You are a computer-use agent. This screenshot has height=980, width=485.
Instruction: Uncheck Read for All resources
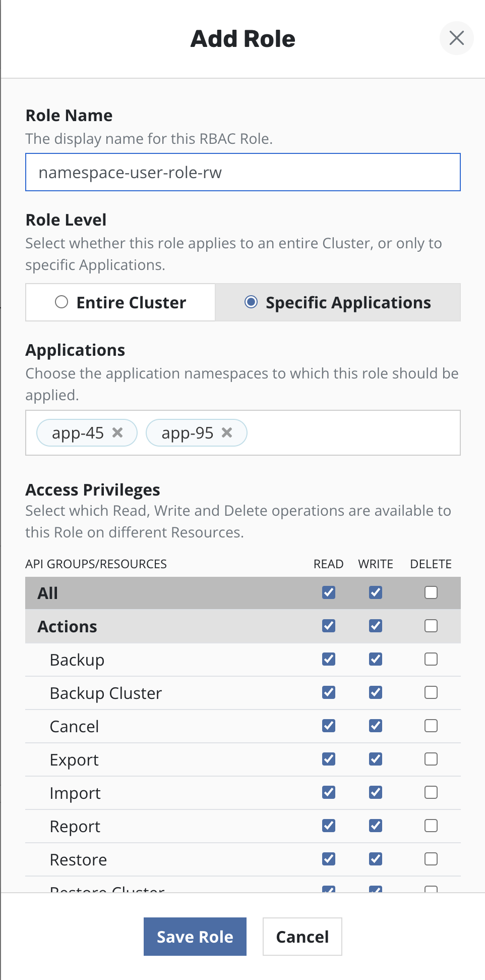click(329, 592)
